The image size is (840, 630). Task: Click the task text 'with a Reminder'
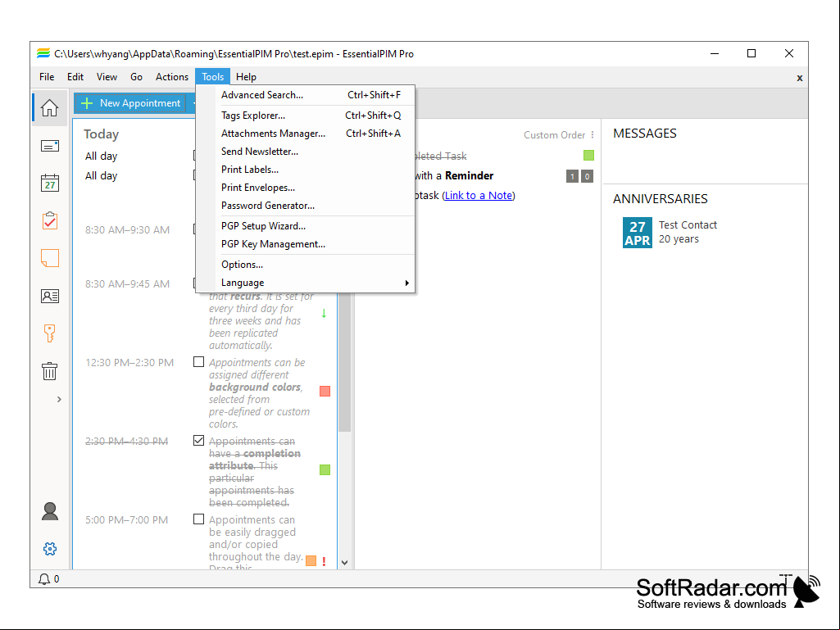[x=454, y=175]
